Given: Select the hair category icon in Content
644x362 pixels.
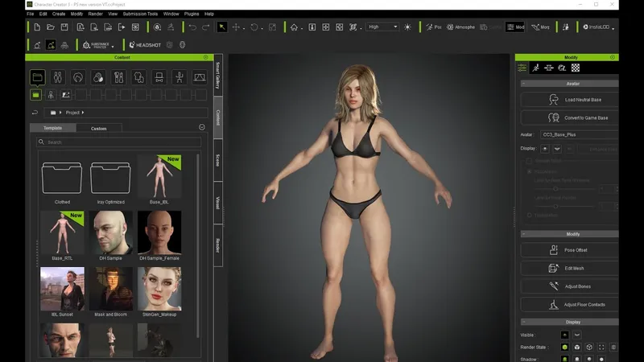Looking at the screenshot, I should pyautogui.click(x=78, y=77).
